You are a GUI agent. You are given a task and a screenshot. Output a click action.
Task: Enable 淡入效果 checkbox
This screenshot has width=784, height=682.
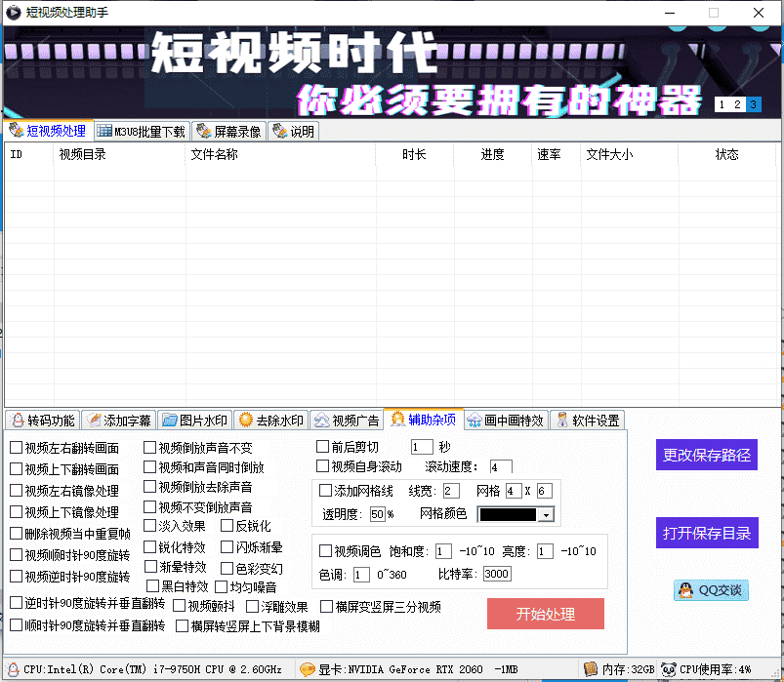tap(149, 525)
